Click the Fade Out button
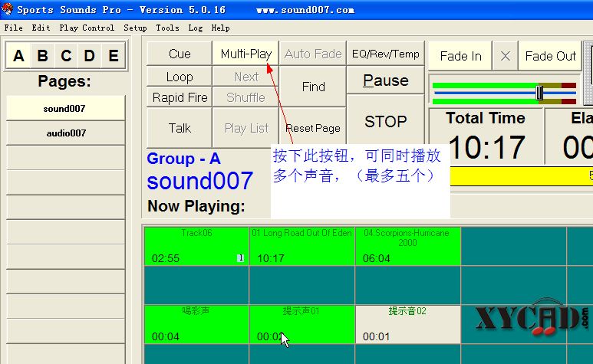593x364 pixels. pyautogui.click(x=550, y=56)
